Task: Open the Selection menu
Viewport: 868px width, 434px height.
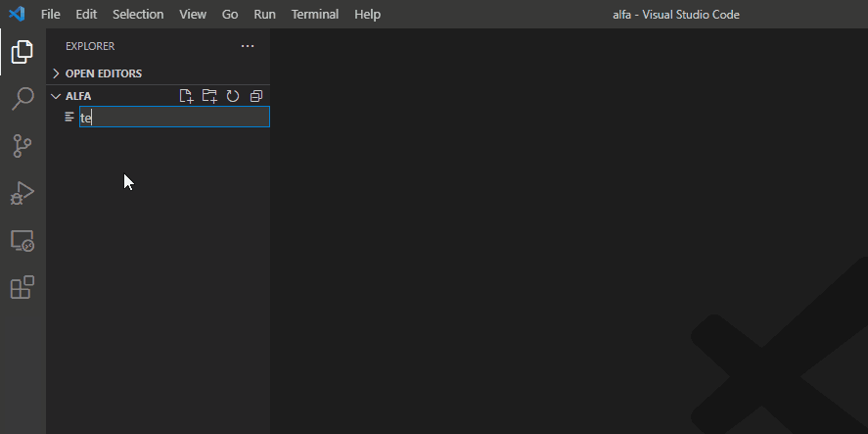Action: click(x=138, y=15)
